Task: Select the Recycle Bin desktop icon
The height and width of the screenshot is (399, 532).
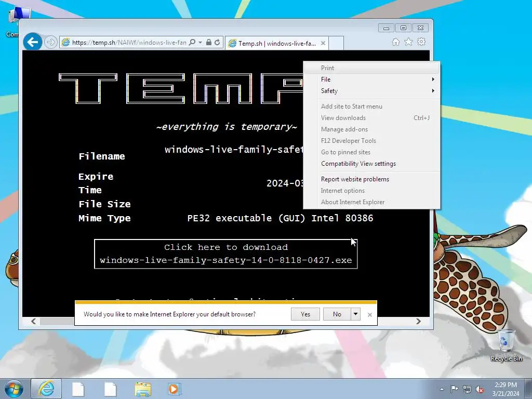Action: 506,345
